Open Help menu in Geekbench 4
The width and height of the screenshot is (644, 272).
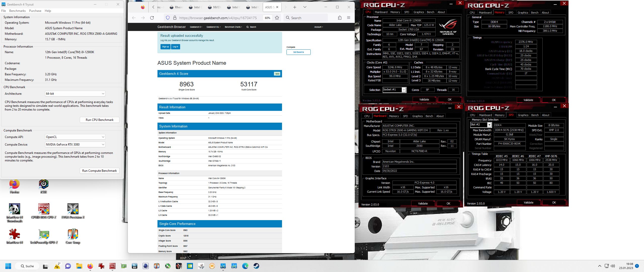pos(48,11)
